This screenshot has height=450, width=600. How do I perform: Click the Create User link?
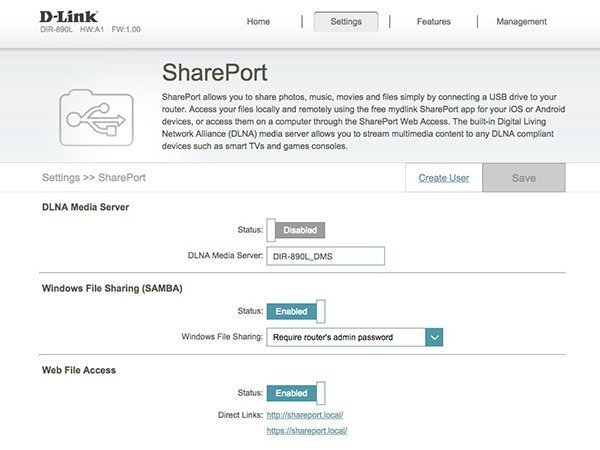[443, 178]
